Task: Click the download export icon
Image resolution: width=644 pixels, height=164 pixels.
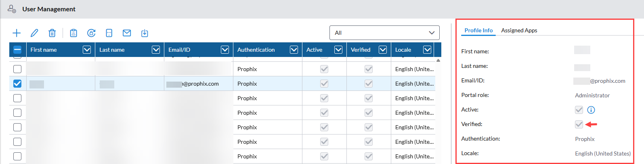Action: pos(145,33)
